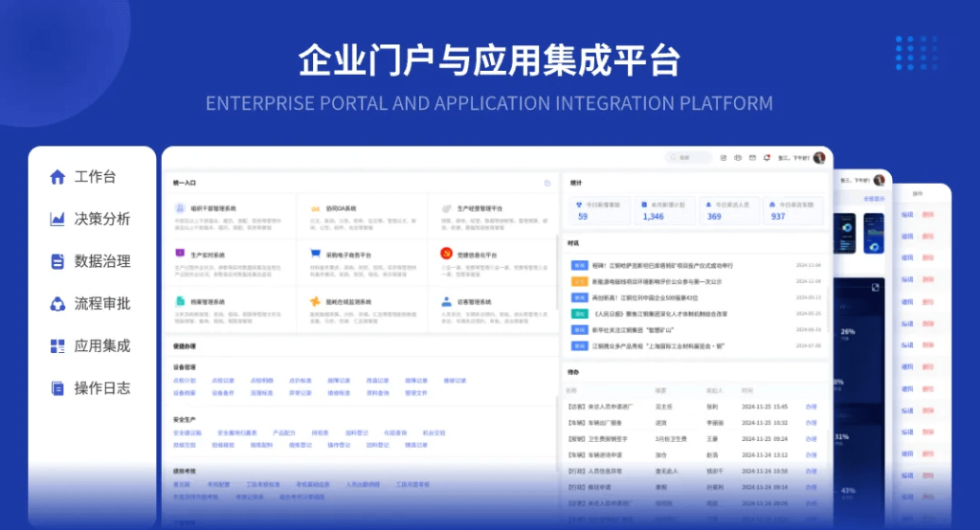Go to 流程审批 menu item
This screenshot has height=530, width=980.
[101, 304]
